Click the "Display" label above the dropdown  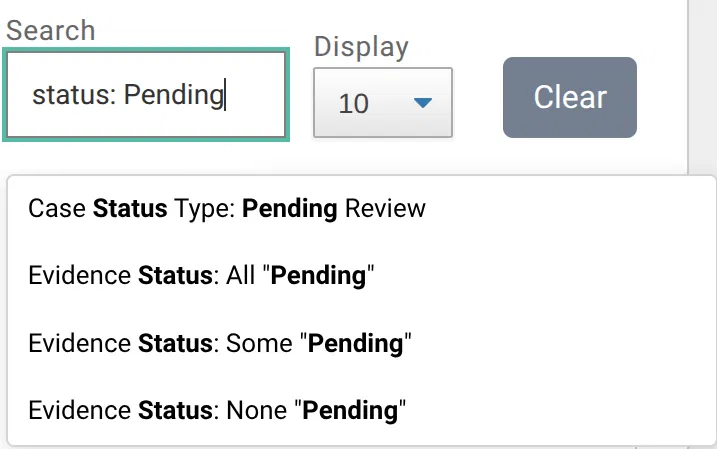(x=361, y=47)
